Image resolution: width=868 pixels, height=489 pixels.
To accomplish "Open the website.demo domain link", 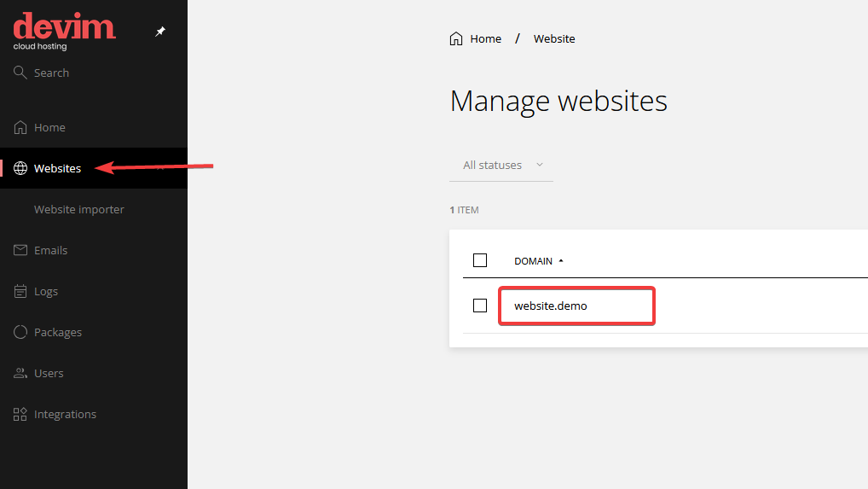I will click(551, 306).
